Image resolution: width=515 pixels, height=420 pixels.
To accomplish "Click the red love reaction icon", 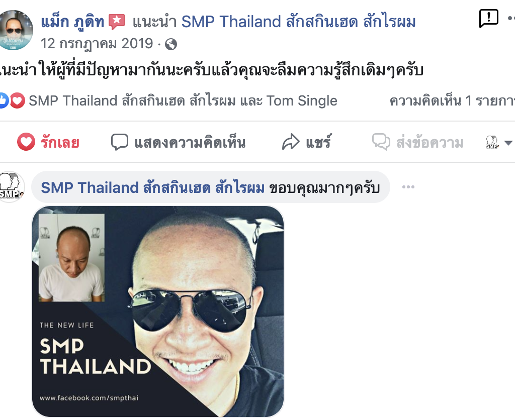I will coord(17,100).
